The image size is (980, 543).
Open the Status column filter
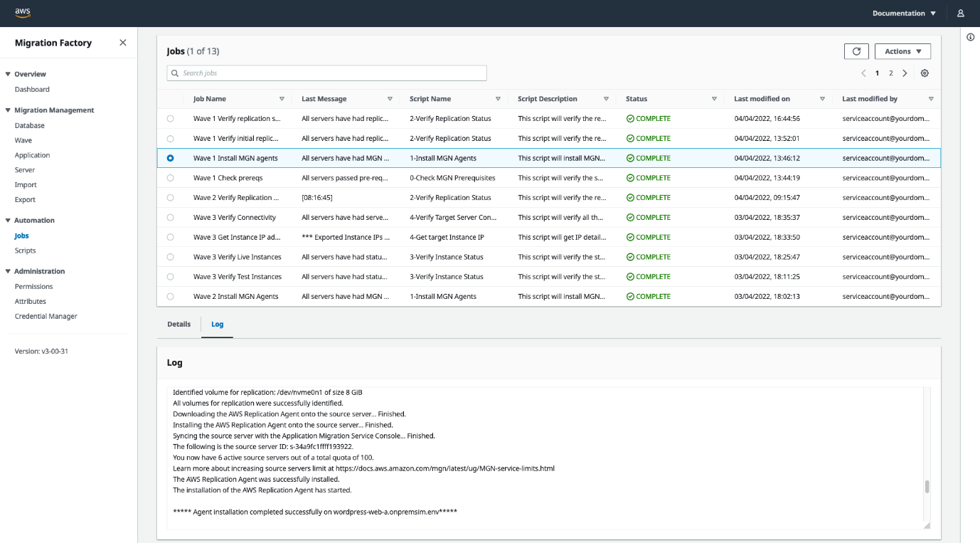click(x=714, y=98)
